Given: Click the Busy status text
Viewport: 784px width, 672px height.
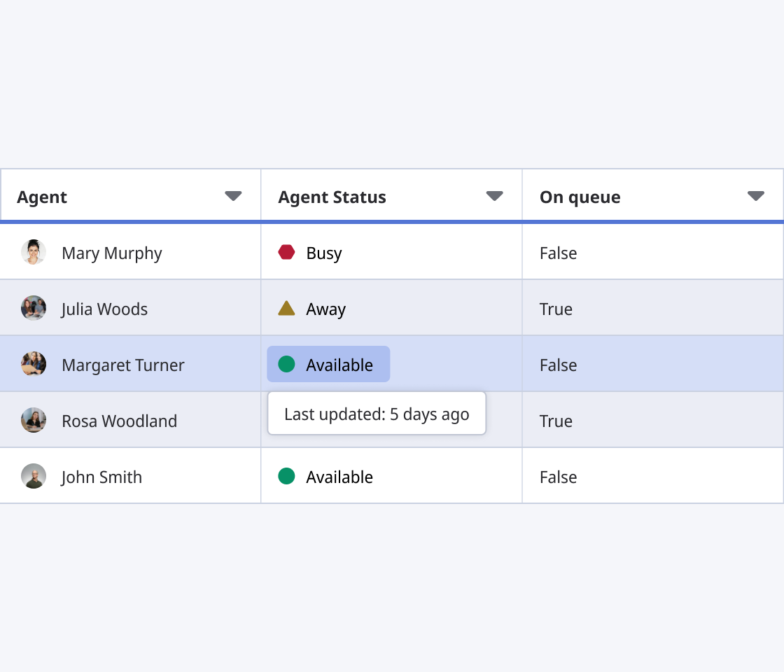Looking at the screenshot, I should pos(324,253).
